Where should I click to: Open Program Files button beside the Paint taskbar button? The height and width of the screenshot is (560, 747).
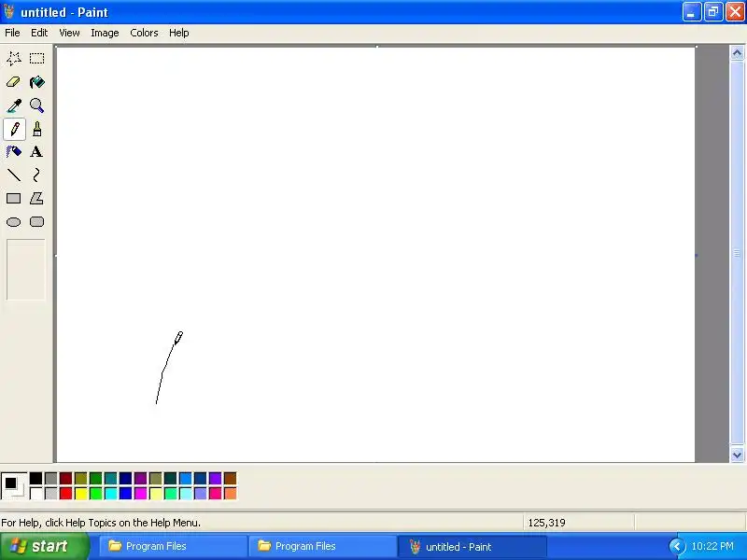322,546
